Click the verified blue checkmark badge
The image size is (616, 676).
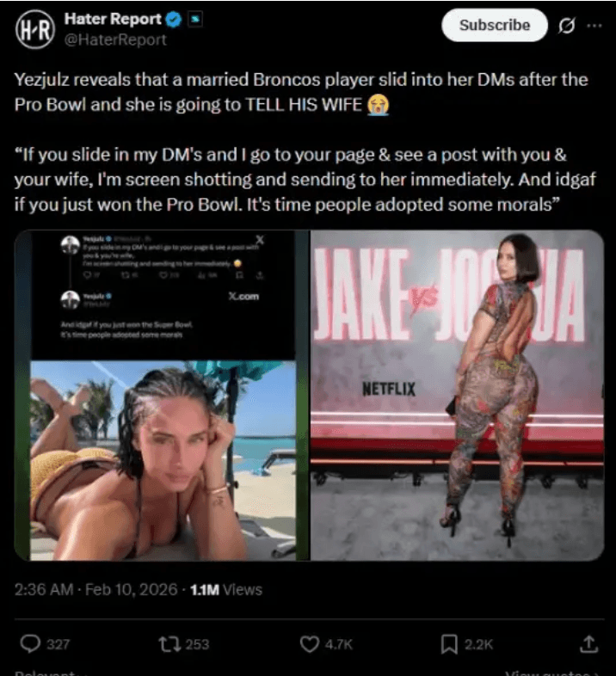point(174,20)
